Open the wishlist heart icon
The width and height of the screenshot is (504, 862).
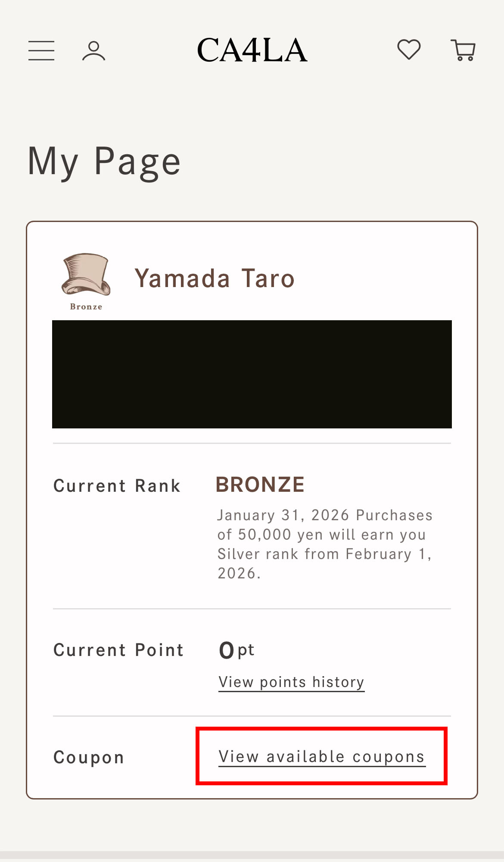click(409, 50)
